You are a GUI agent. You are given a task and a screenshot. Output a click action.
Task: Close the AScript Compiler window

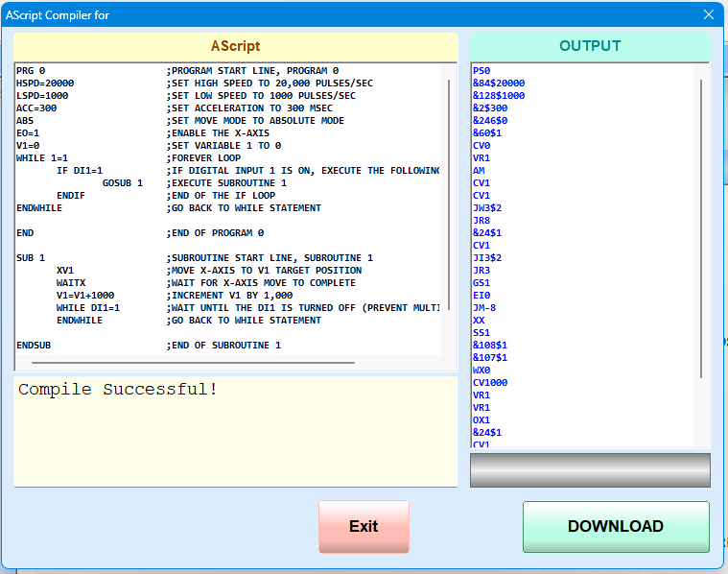tap(709, 14)
